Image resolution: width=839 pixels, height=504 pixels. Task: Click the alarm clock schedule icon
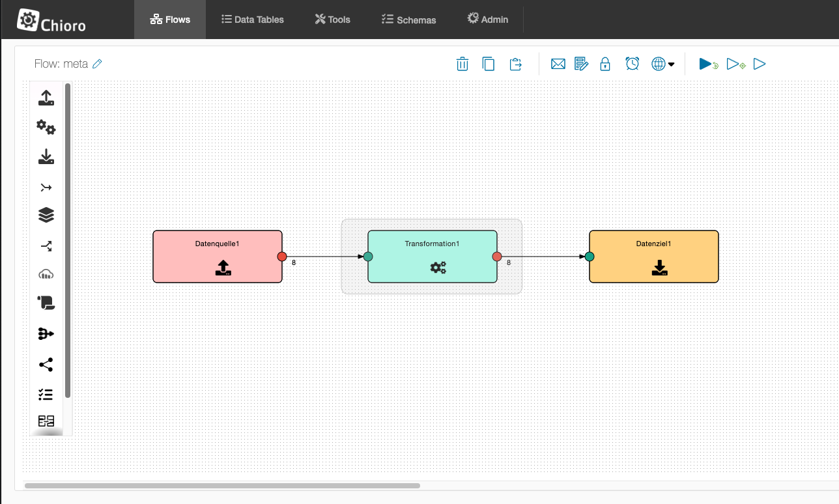tap(632, 64)
